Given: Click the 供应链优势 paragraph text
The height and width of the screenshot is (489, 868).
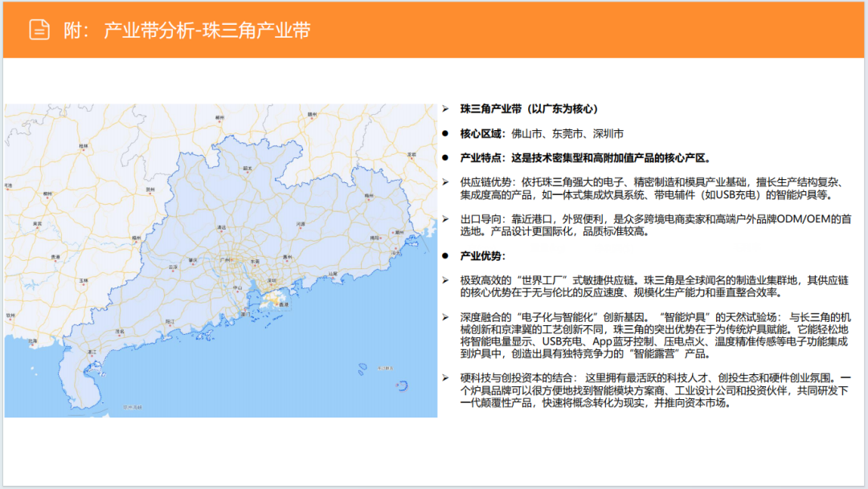Looking at the screenshot, I should coord(653,189).
